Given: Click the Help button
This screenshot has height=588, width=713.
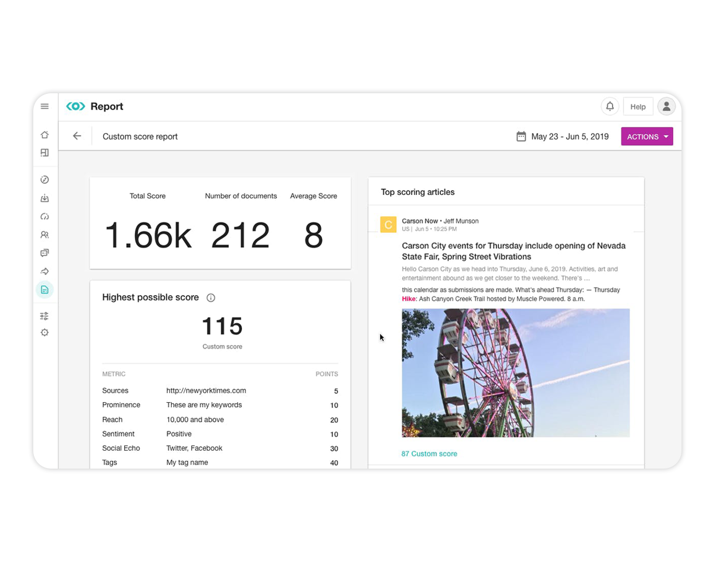Looking at the screenshot, I should pyautogui.click(x=638, y=106).
